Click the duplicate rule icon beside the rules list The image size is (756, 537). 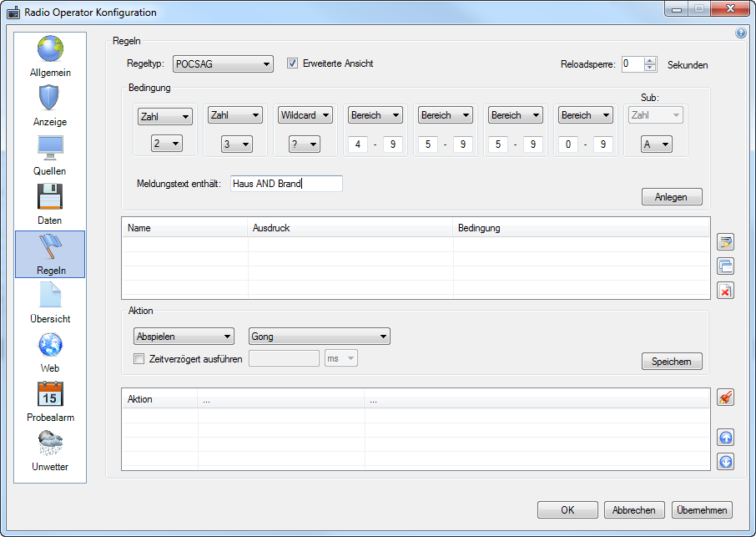(725, 266)
